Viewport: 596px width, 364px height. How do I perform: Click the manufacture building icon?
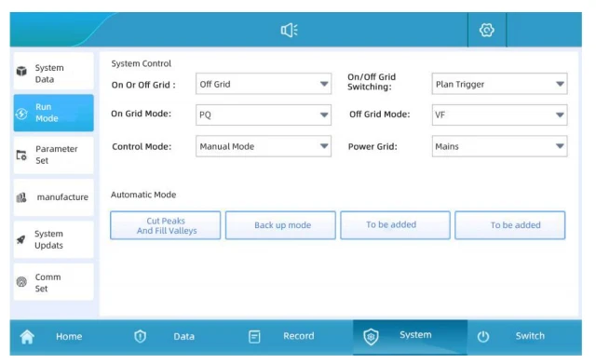pos(21,197)
